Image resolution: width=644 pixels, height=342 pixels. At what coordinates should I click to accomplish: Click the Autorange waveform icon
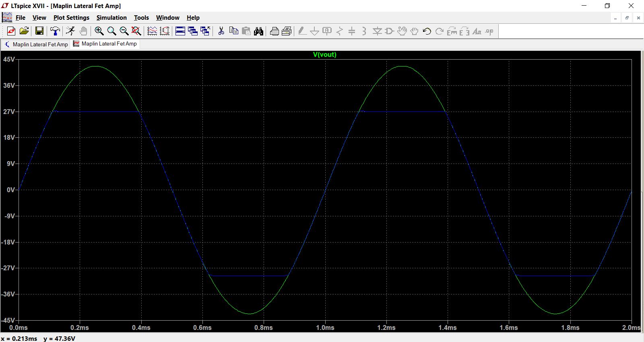click(x=152, y=31)
